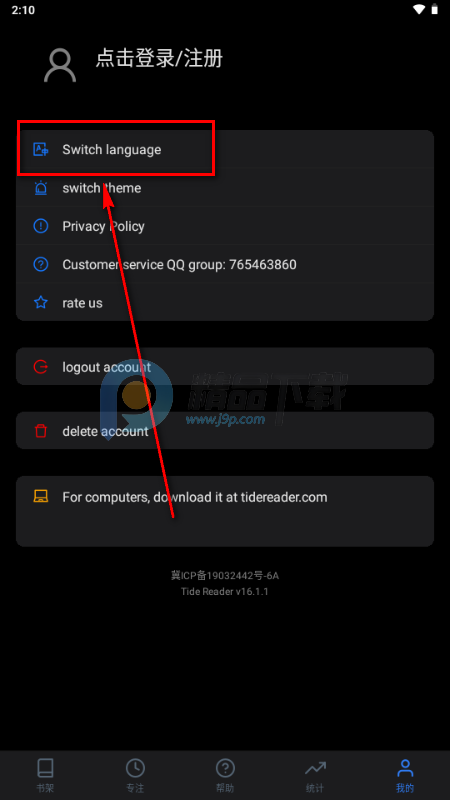Choose the switch theme entry
This screenshot has width=450, height=800.
(x=225, y=188)
